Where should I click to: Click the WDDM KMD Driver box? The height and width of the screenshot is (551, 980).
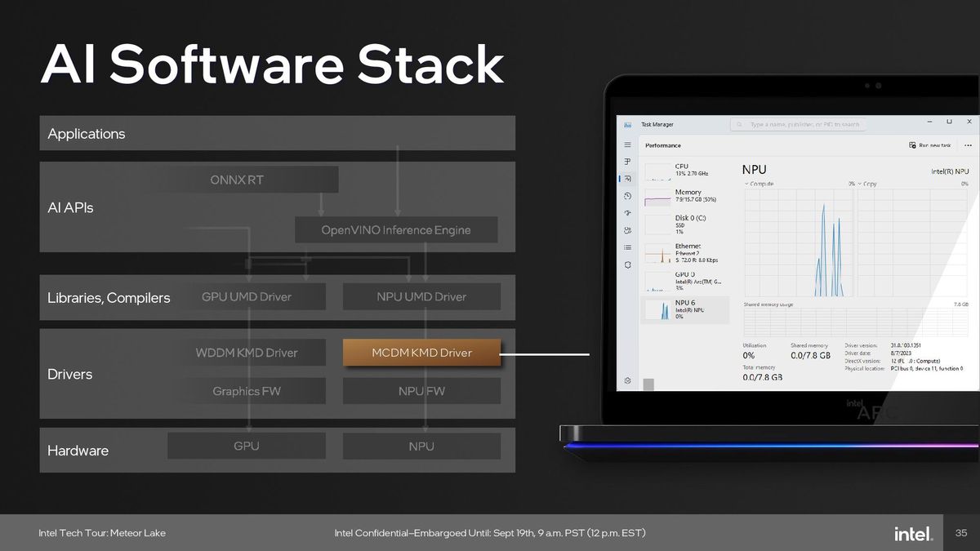coord(247,353)
